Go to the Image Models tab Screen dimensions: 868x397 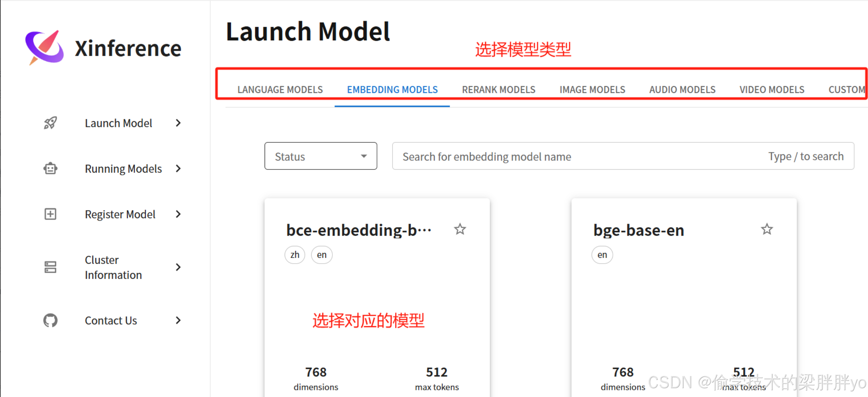593,90
